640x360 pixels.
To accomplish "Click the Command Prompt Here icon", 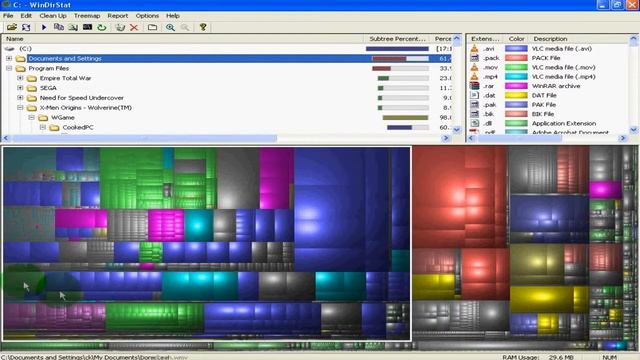I will (x=87, y=27).
